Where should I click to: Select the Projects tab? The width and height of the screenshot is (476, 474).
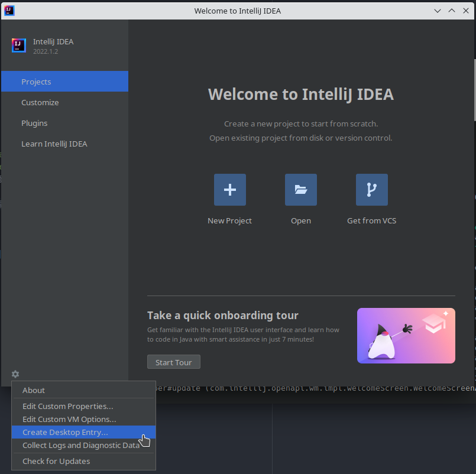click(64, 82)
